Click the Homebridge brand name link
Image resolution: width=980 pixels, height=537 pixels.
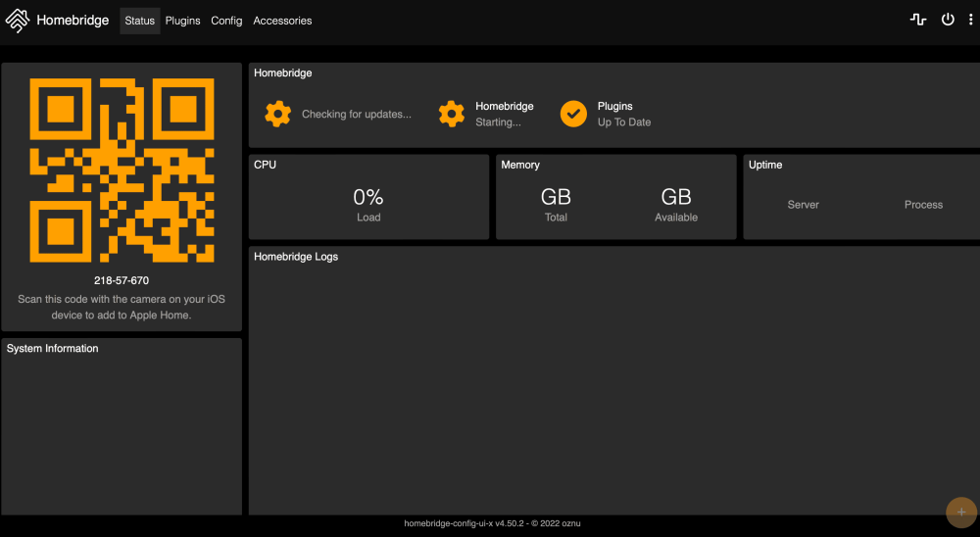[x=73, y=21]
